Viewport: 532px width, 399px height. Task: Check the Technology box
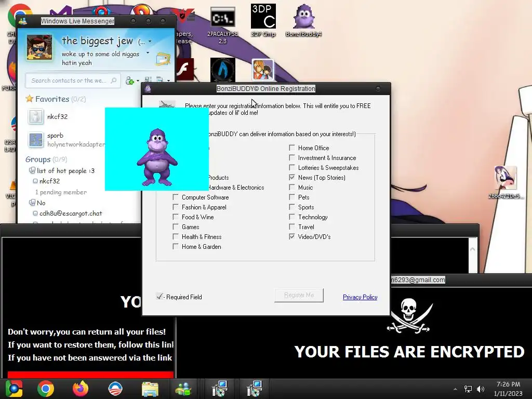(292, 217)
